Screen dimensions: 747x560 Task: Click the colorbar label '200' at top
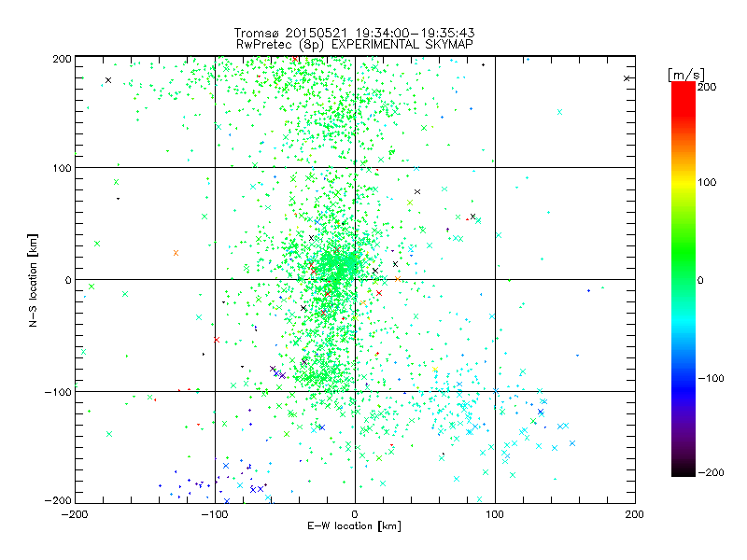[x=707, y=87]
